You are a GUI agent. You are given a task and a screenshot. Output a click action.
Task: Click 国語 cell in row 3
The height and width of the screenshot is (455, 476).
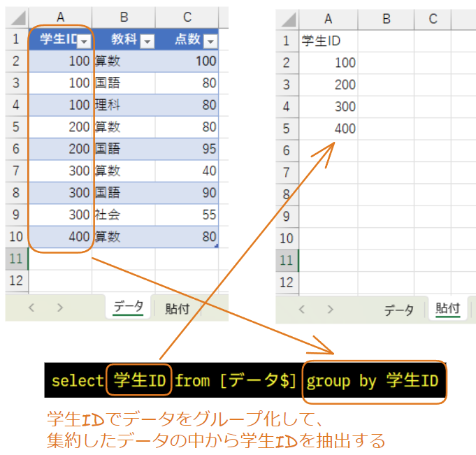point(124,83)
